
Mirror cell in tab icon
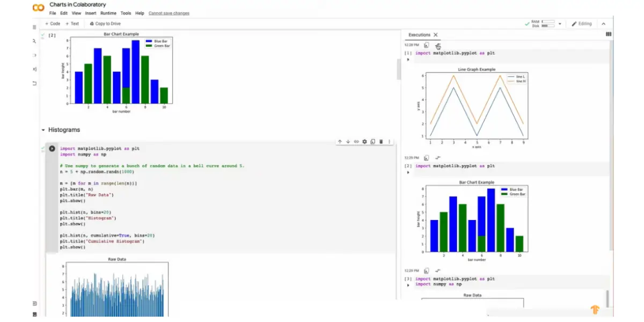pyautogui.click(x=372, y=142)
